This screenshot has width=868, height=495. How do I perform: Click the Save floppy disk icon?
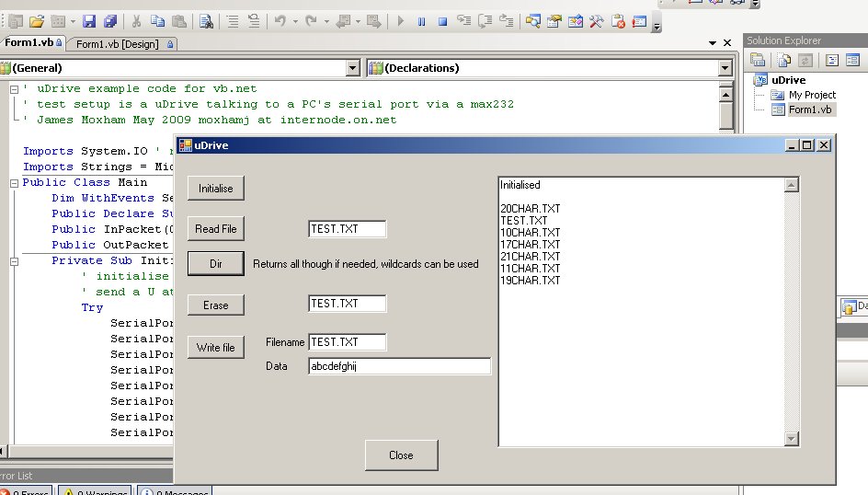(x=89, y=21)
